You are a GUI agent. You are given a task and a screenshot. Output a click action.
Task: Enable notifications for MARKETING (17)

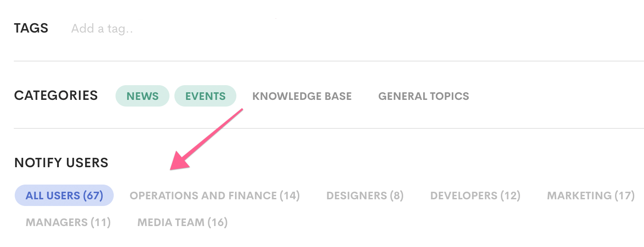point(590,195)
